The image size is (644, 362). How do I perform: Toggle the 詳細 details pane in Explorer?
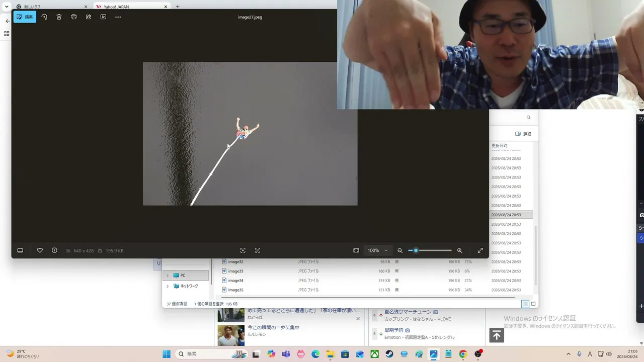(x=523, y=134)
